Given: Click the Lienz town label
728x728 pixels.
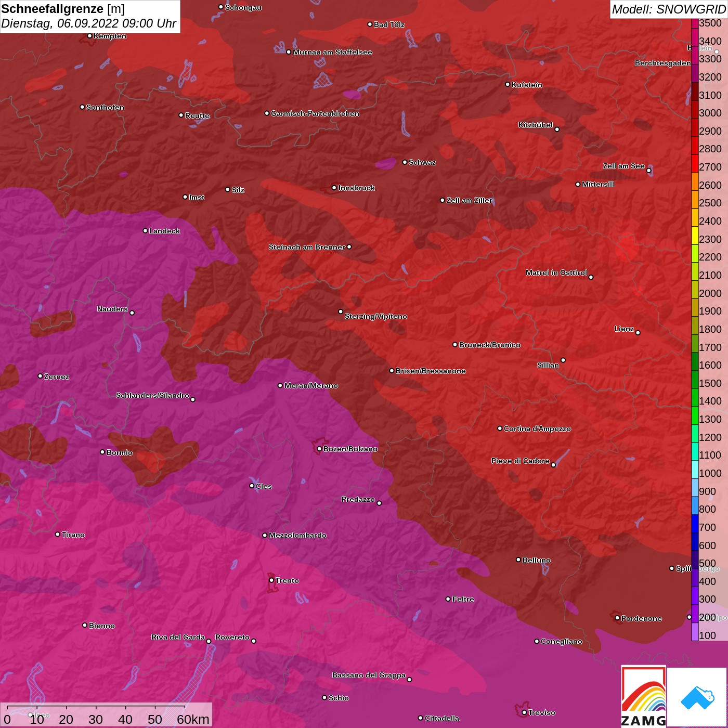Looking at the screenshot, I should tap(624, 329).
